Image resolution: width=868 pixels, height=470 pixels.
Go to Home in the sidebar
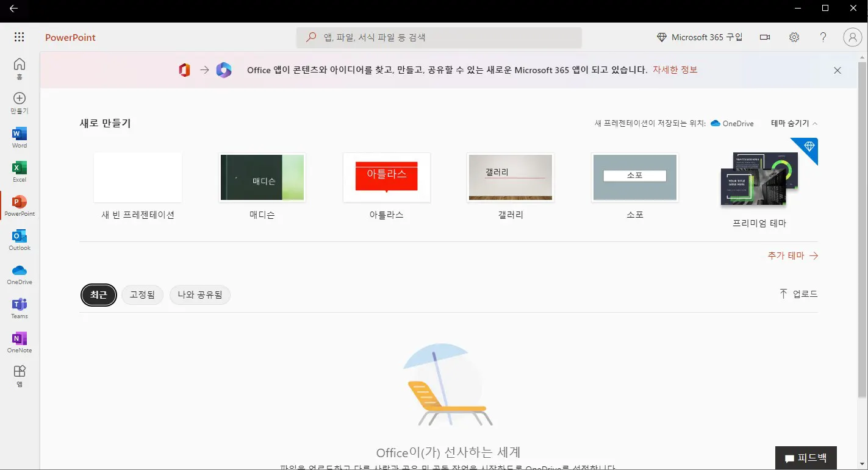[20, 68]
